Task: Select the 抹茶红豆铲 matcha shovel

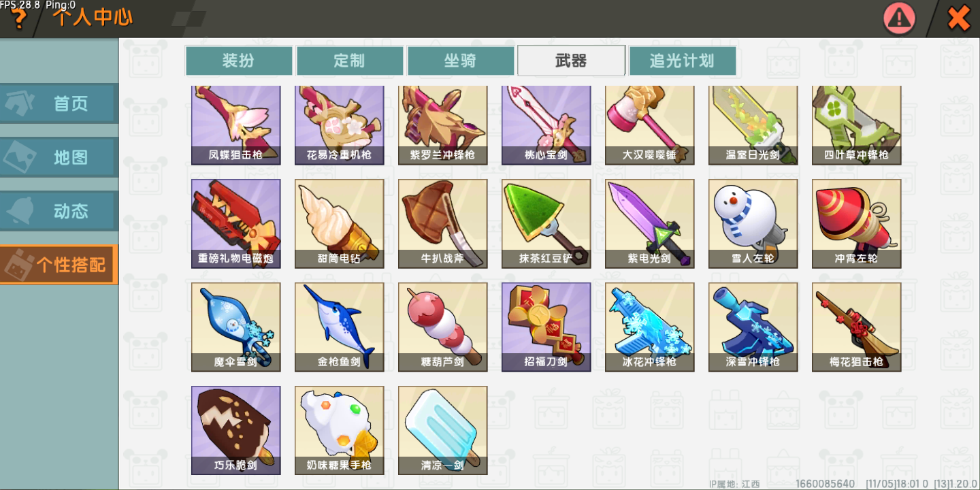Action: tap(546, 224)
